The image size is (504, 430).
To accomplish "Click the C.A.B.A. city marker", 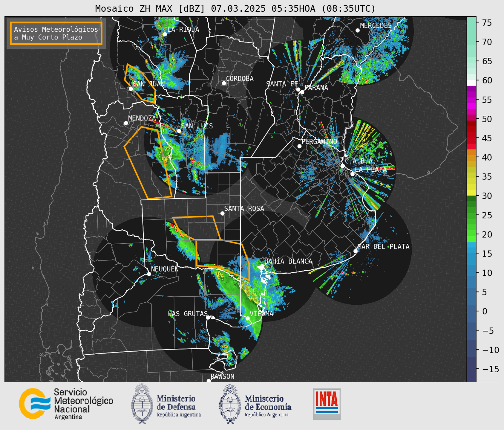I will point(343,166).
